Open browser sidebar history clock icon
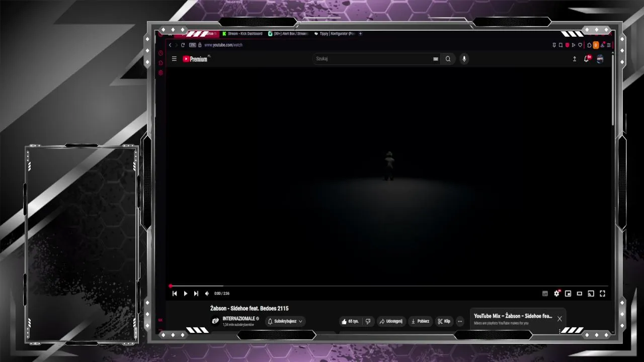This screenshot has height=362, width=644. pos(161,53)
